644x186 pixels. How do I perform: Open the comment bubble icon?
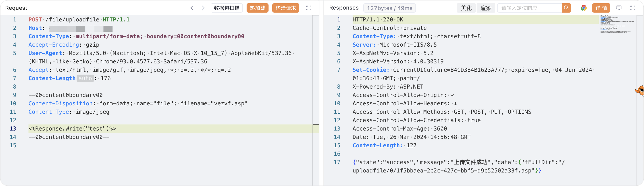tap(619, 8)
